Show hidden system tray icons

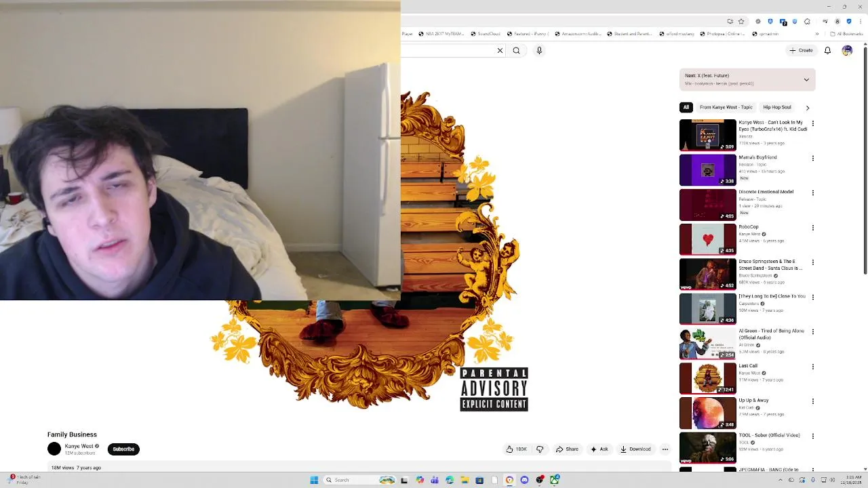point(781,480)
